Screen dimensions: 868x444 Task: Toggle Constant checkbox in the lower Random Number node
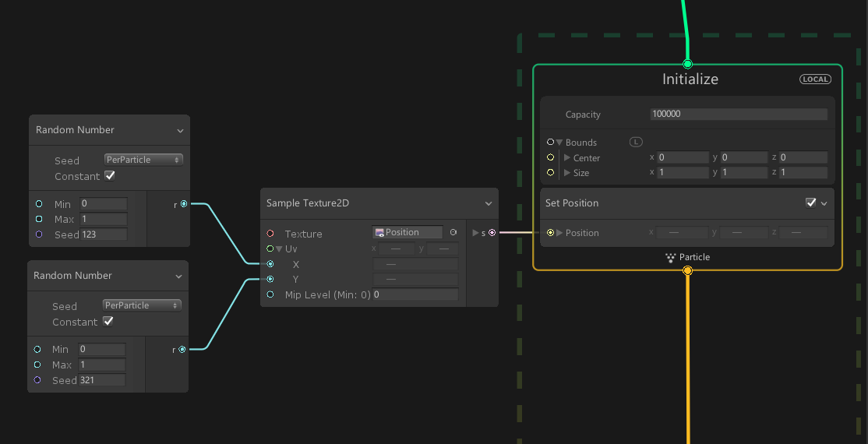tap(108, 322)
